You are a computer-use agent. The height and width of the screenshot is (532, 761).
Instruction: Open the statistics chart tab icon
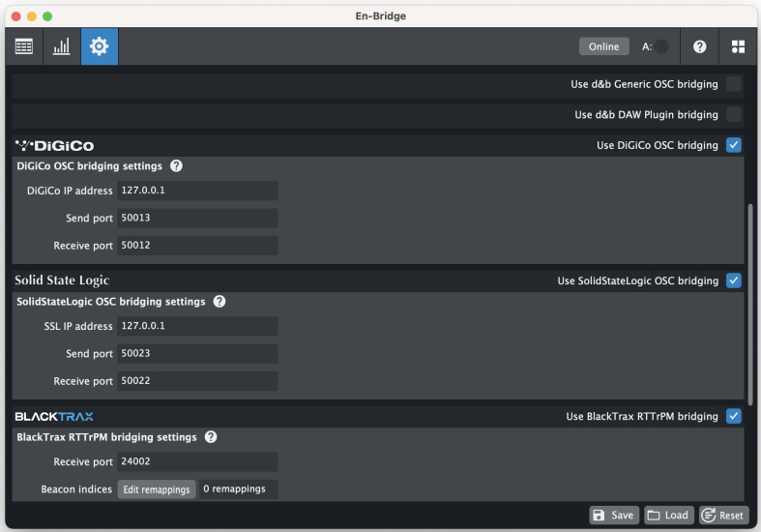pos(61,46)
